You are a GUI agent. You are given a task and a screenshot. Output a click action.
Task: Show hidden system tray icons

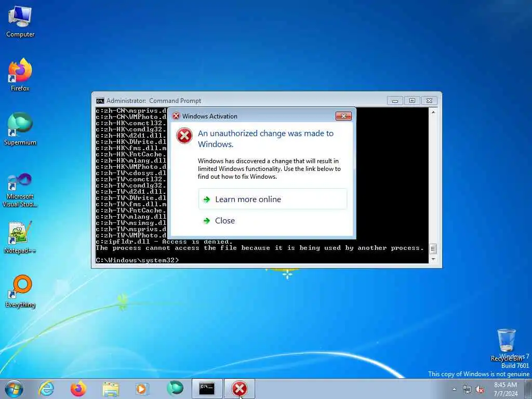[454, 390]
